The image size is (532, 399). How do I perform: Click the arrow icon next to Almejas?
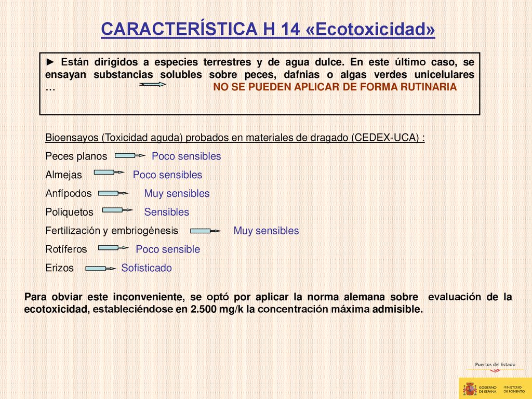[x=109, y=172]
